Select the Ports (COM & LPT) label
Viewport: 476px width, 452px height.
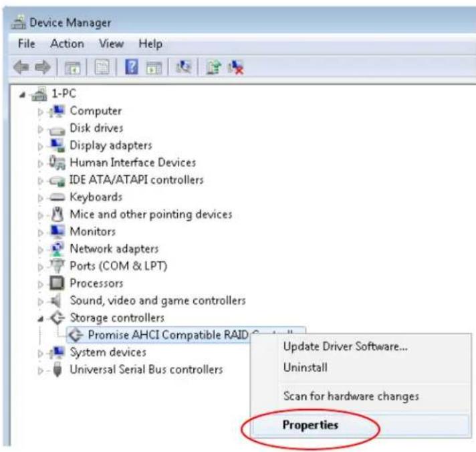coord(118,266)
